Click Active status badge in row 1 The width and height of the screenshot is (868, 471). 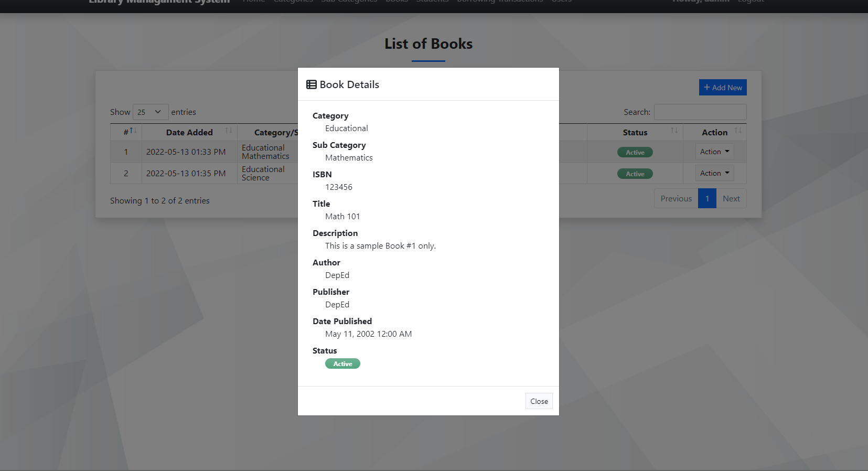[635, 152]
